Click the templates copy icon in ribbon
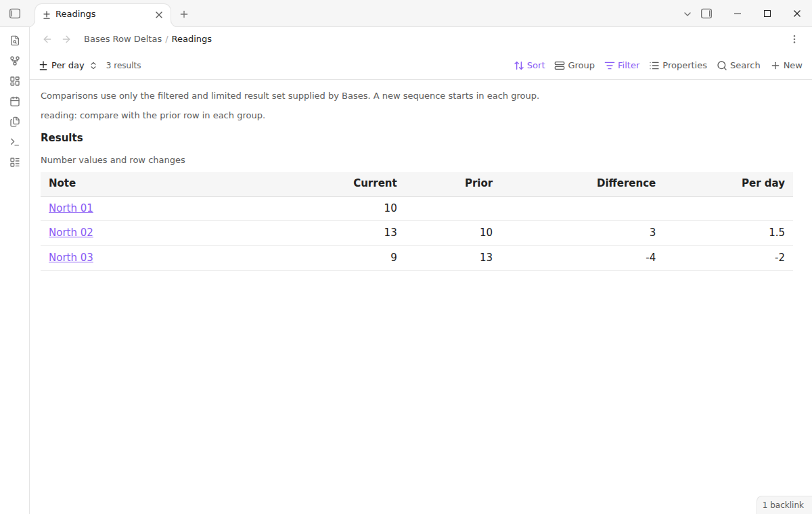Screen dimensions: 812x514 coord(15,122)
